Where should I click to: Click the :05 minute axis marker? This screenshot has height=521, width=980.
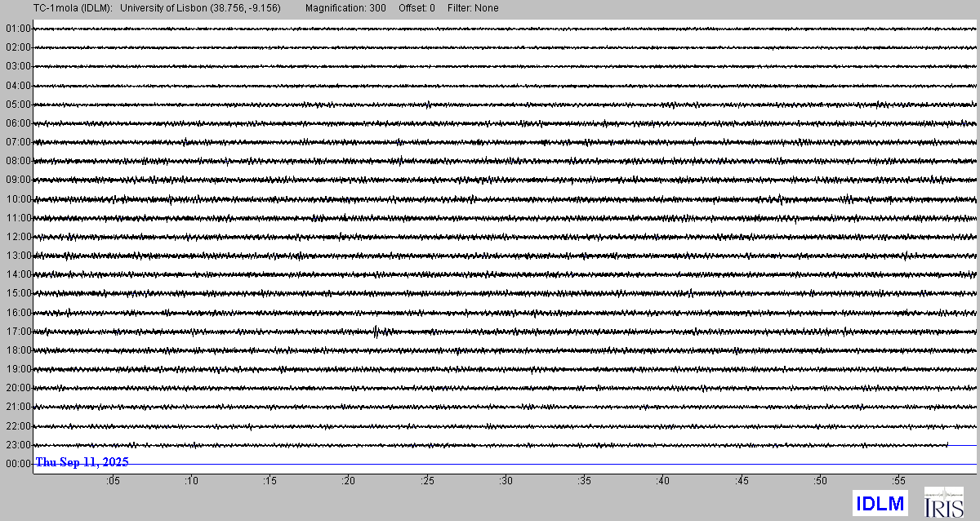tap(113, 483)
